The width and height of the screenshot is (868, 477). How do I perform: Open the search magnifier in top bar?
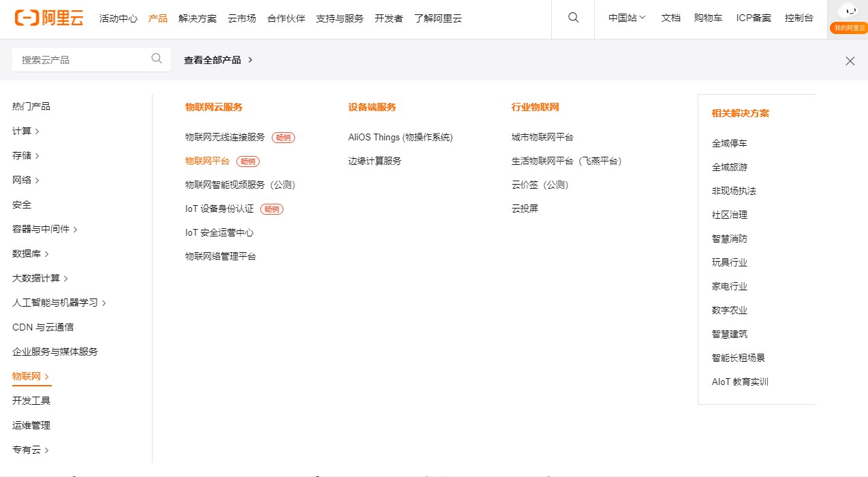pos(573,18)
